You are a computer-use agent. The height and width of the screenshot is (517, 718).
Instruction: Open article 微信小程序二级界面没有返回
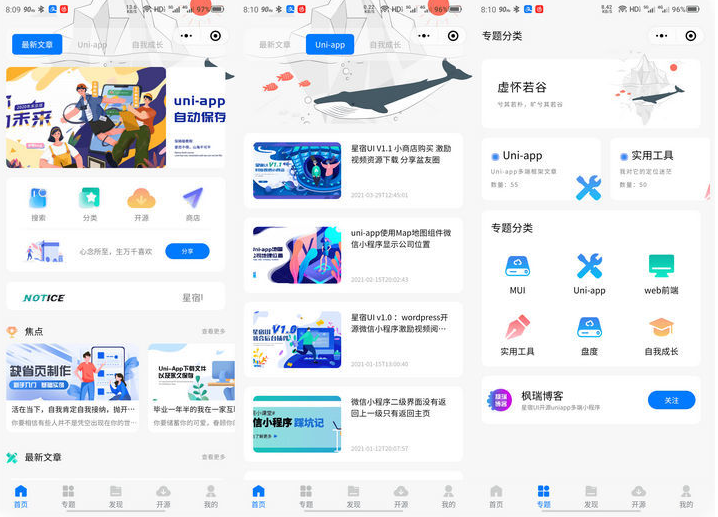(x=354, y=424)
